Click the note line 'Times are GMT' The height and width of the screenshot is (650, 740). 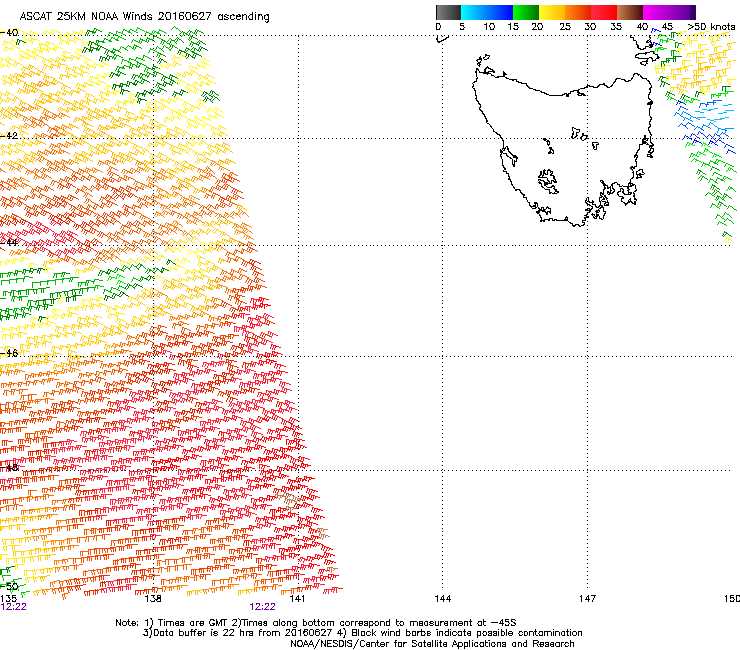(x=192, y=623)
